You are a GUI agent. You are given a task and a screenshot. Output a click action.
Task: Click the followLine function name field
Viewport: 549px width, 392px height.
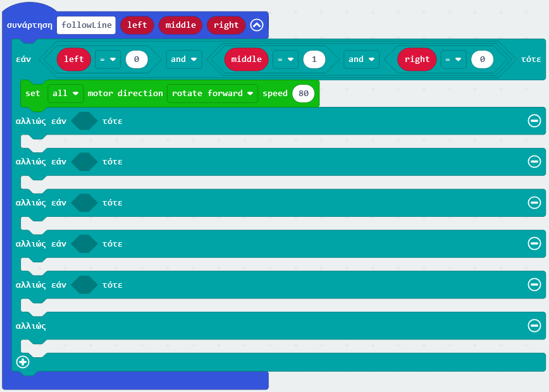click(x=86, y=25)
